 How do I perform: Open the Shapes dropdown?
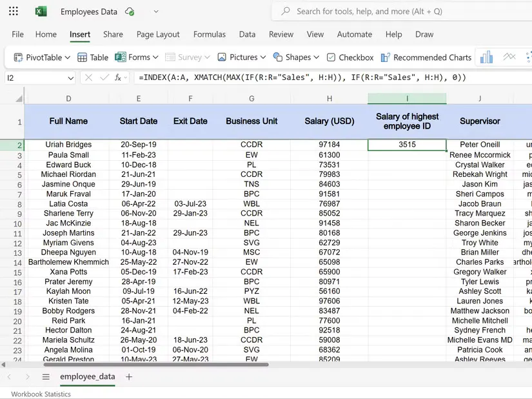[296, 57]
